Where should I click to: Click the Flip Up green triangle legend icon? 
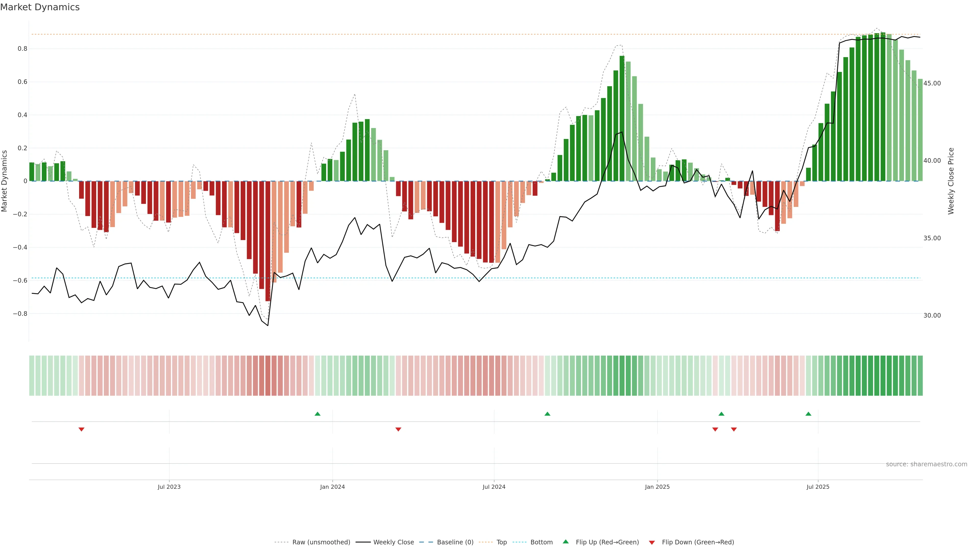pos(566,542)
